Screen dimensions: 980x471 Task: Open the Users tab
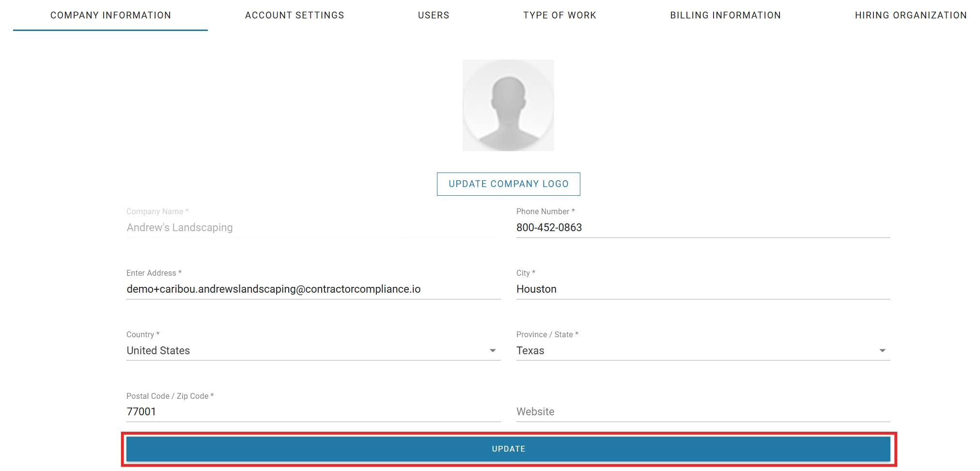pos(434,16)
